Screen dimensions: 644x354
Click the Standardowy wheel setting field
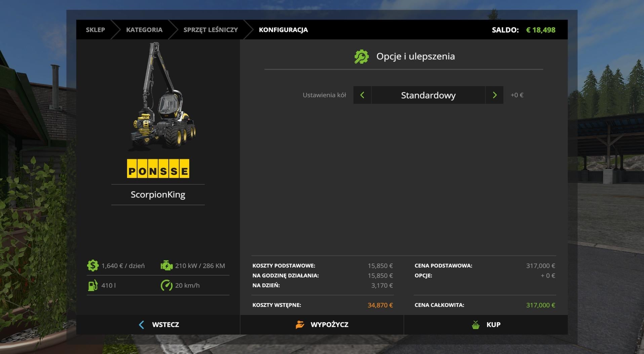click(428, 95)
